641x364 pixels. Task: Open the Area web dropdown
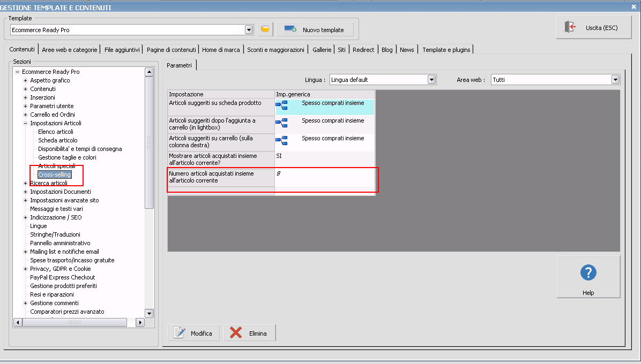tap(615, 80)
